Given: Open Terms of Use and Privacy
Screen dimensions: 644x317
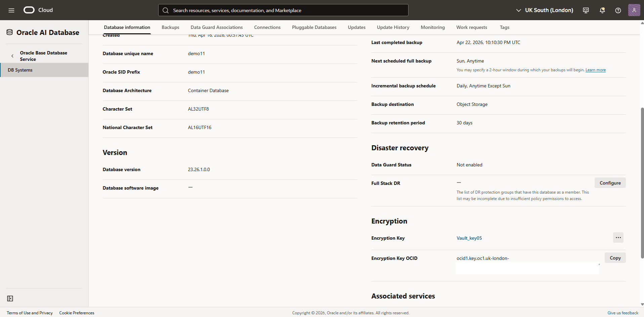Looking at the screenshot, I should pos(30,313).
